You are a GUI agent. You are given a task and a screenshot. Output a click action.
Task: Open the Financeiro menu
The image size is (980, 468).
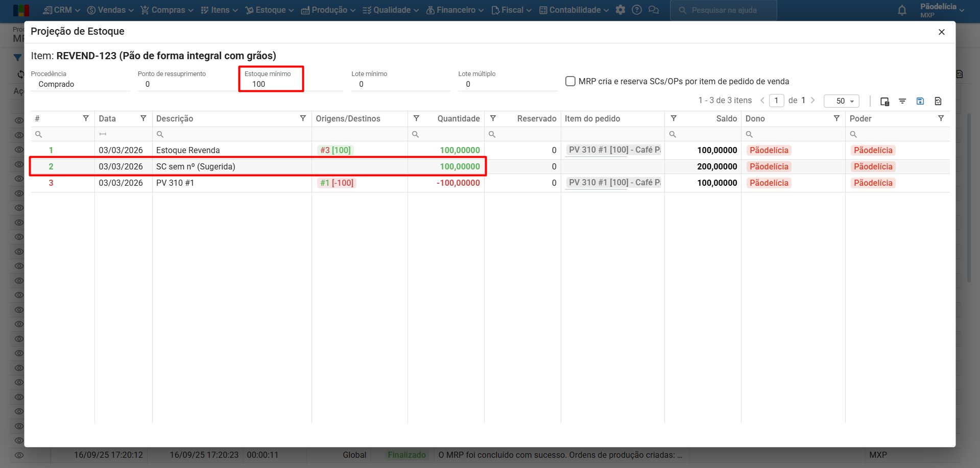pos(455,10)
